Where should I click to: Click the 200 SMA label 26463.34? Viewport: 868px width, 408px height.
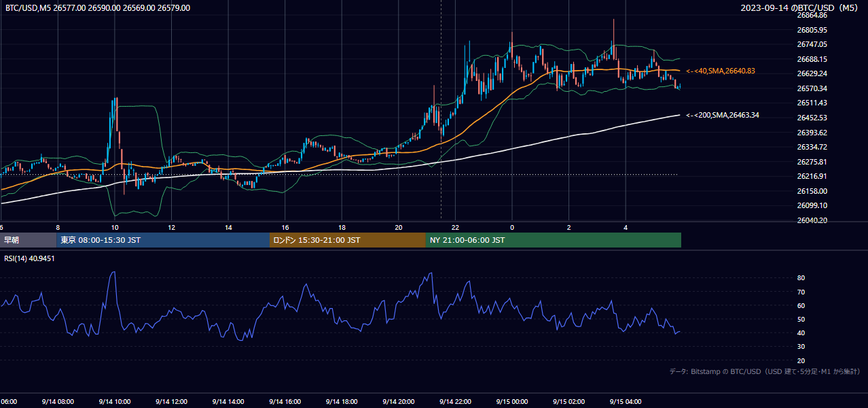(x=723, y=115)
